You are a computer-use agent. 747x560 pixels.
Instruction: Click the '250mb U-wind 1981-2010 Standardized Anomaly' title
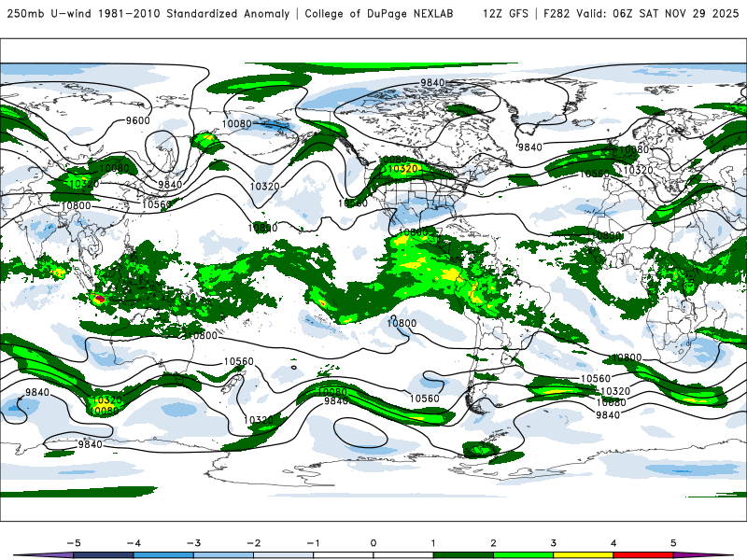coord(148,14)
